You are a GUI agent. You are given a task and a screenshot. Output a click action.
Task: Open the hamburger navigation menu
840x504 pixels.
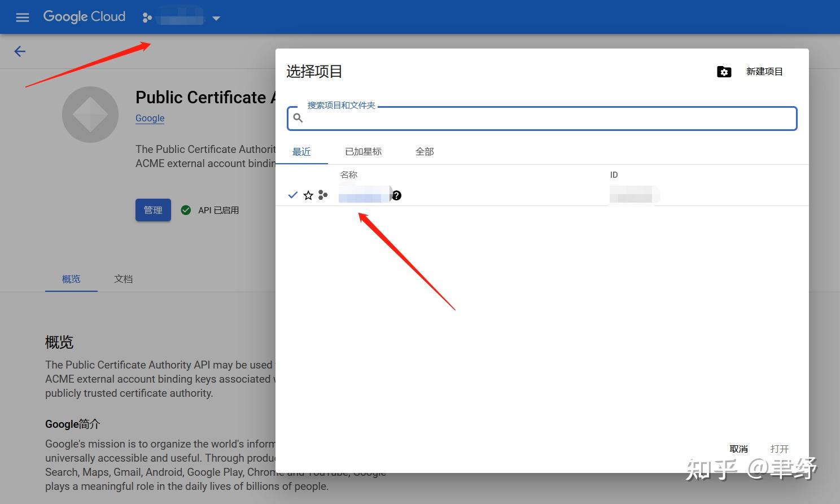point(23,17)
